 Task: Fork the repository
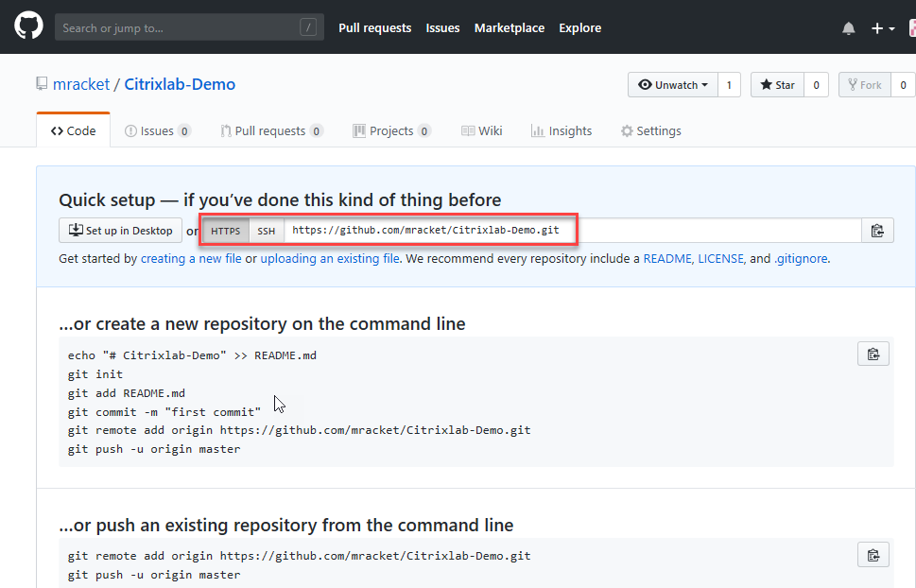tap(865, 85)
